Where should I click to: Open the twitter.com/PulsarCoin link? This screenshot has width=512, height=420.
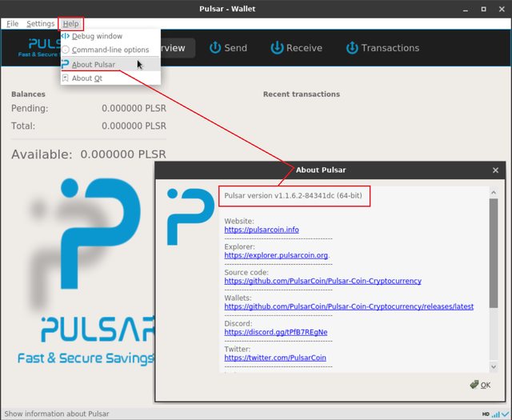click(x=275, y=358)
